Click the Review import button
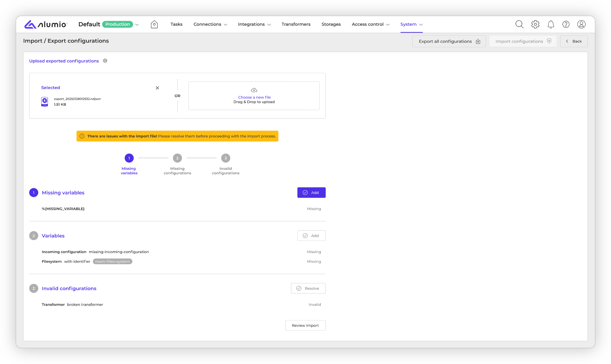The width and height of the screenshot is (611, 364). click(x=305, y=325)
